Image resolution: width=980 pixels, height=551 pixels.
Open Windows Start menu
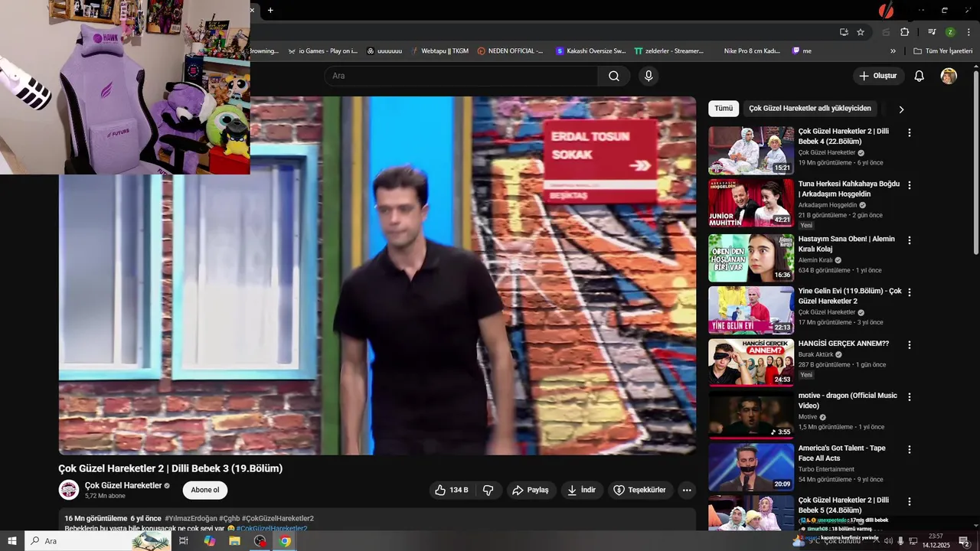point(12,541)
